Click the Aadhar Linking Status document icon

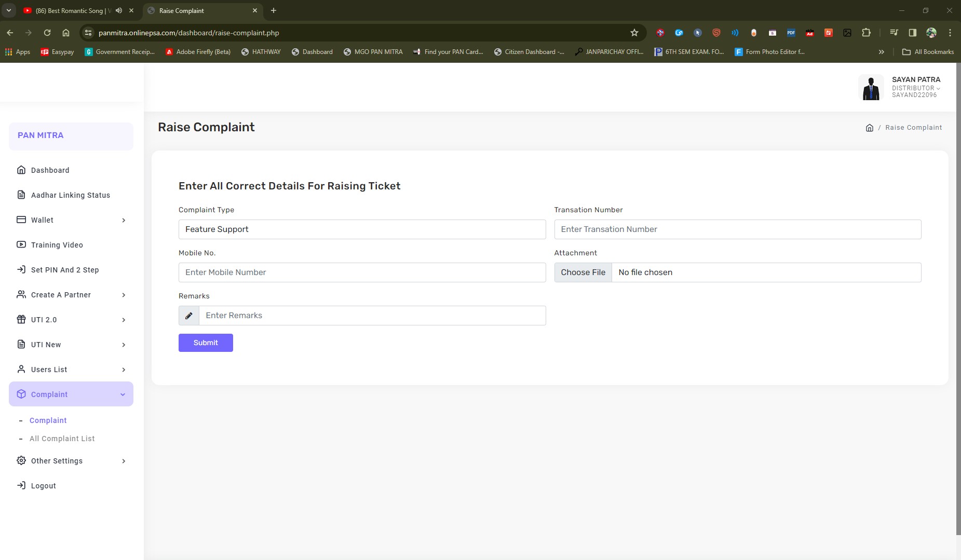click(21, 195)
